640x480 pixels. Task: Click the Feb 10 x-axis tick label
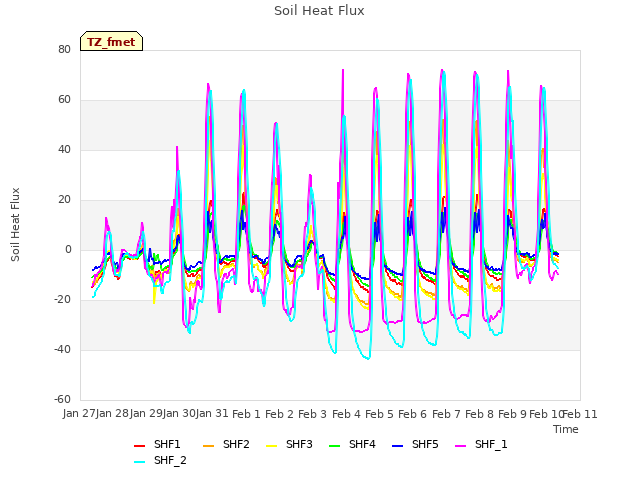coord(546,414)
